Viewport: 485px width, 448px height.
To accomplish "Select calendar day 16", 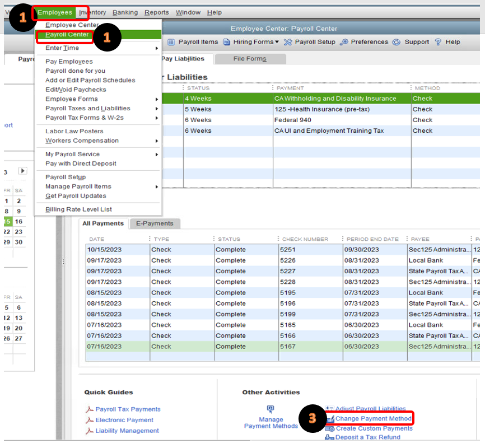I will tap(18, 222).
